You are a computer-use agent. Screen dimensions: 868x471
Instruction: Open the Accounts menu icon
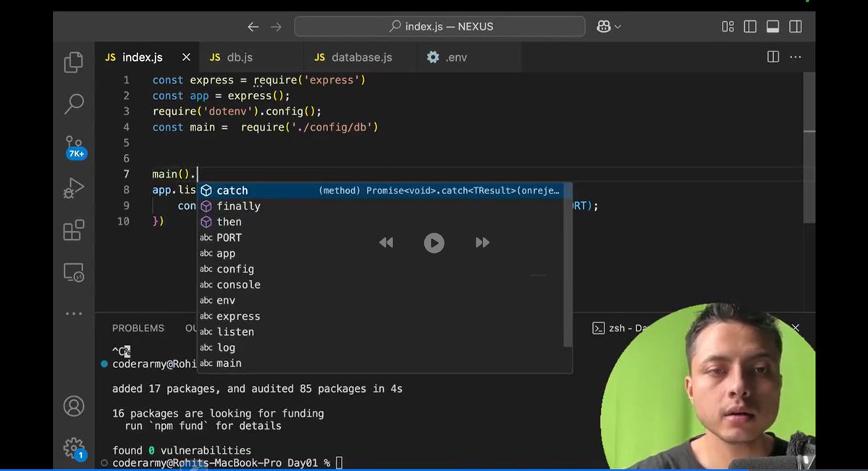click(74, 407)
